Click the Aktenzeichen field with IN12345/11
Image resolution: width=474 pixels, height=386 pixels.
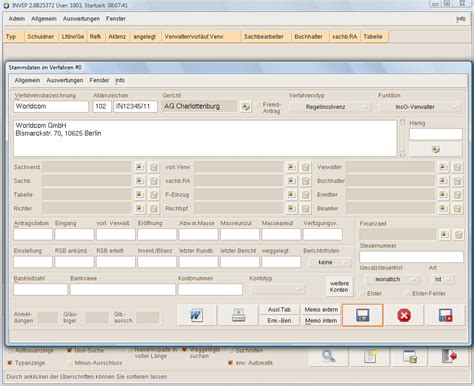[135, 106]
